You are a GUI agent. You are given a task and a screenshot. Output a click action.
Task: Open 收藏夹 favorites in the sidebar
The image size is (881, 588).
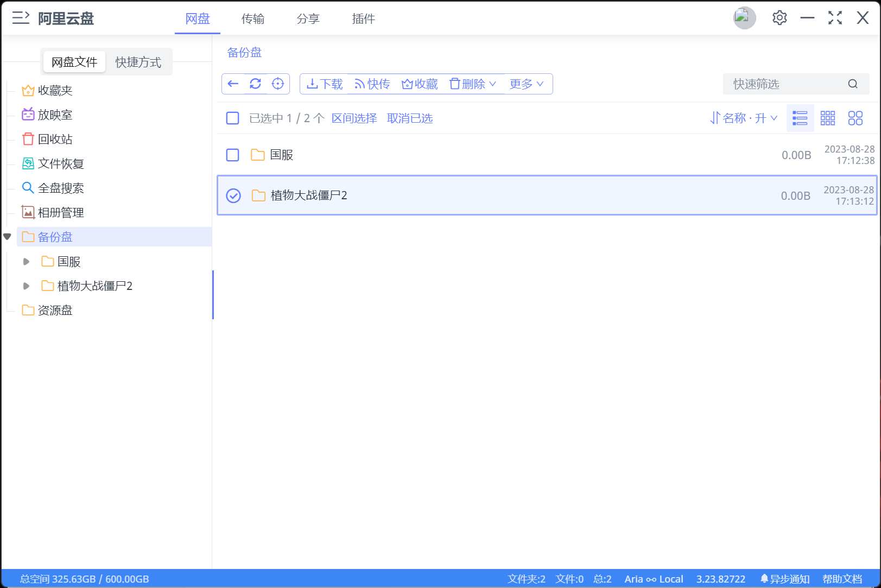coord(47,91)
